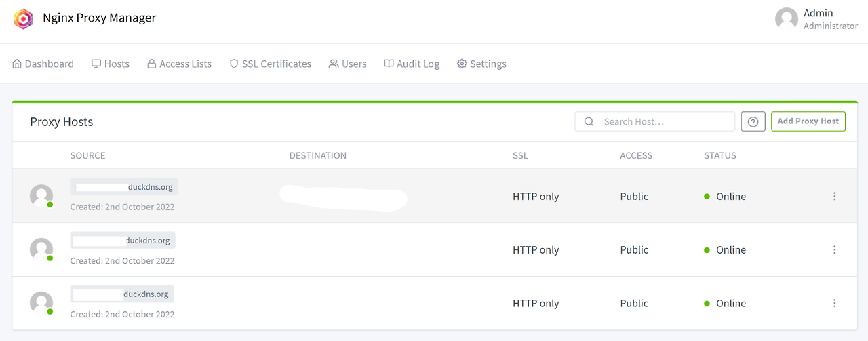Click Public access in first host row
Viewport: 868px width, 341px height.
coord(634,196)
